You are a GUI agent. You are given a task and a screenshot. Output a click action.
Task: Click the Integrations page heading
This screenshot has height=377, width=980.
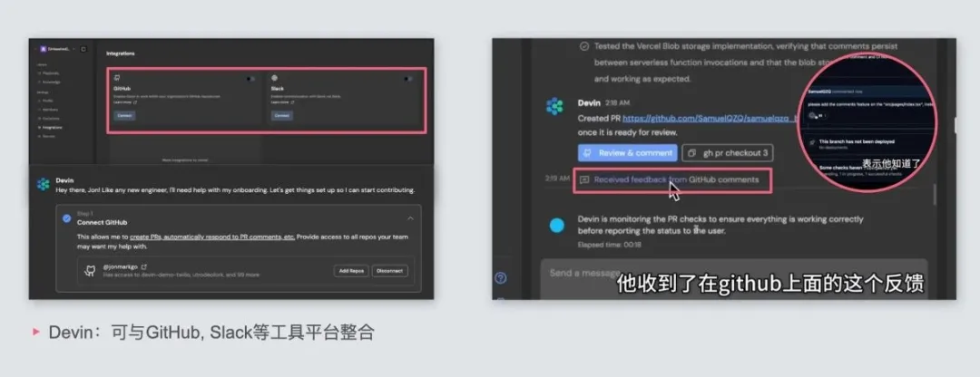(121, 53)
